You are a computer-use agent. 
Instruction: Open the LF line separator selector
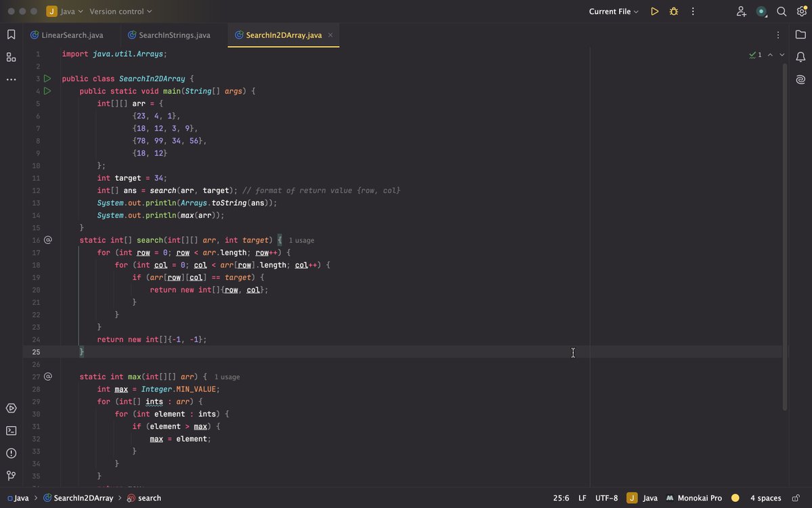click(582, 498)
